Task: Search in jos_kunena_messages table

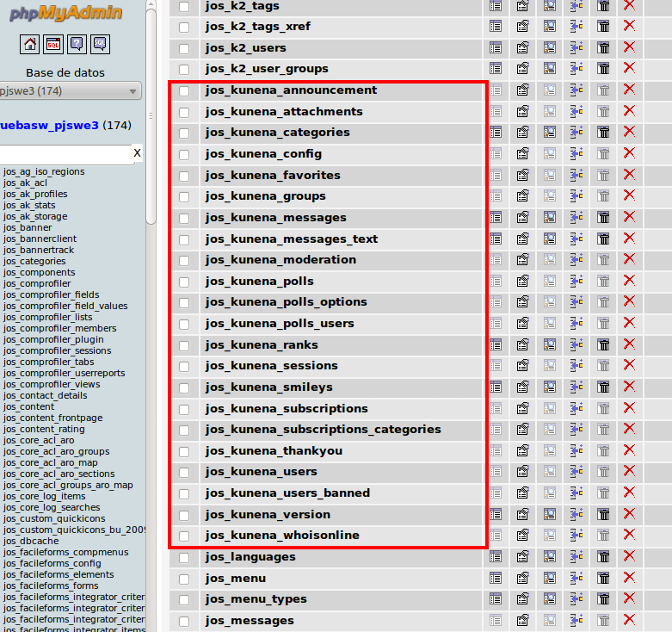Action: point(550,217)
